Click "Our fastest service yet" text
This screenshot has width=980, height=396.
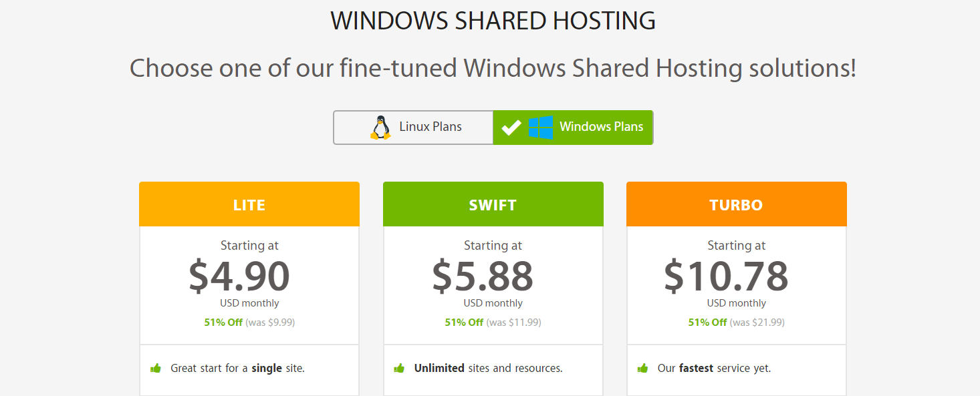tap(714, 368)
